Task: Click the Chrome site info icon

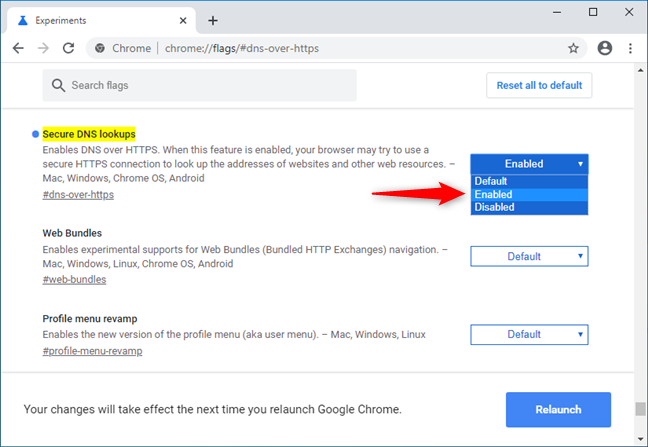Action: (100, 48)
